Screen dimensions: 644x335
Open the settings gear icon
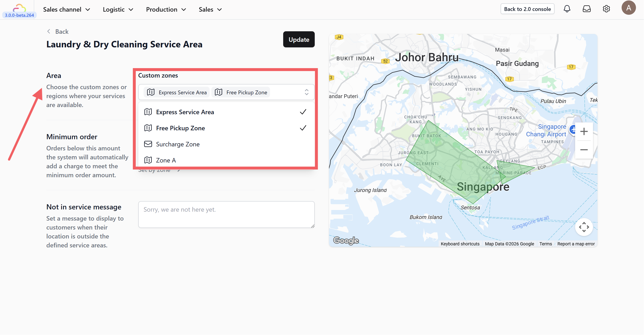coord(606,9)
